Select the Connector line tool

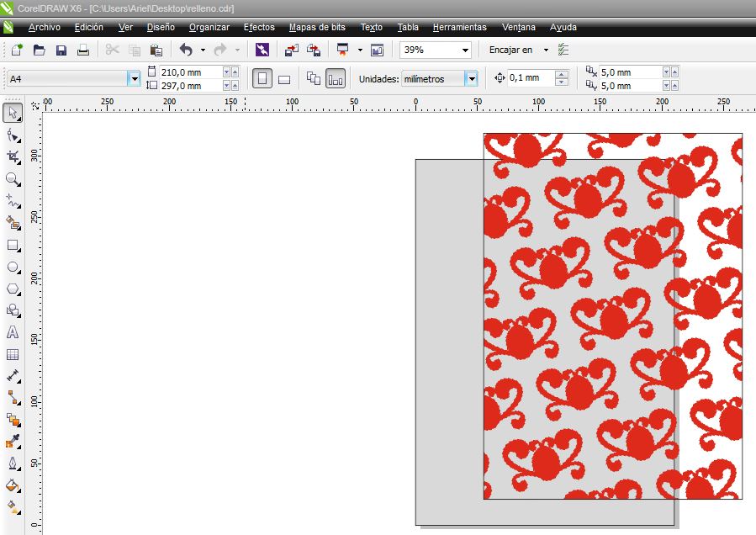pos(13,398)
